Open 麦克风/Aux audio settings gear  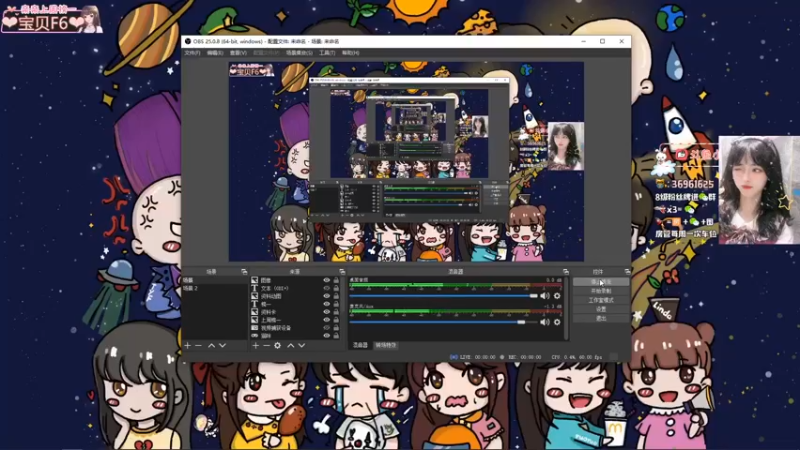coord(557,322)
